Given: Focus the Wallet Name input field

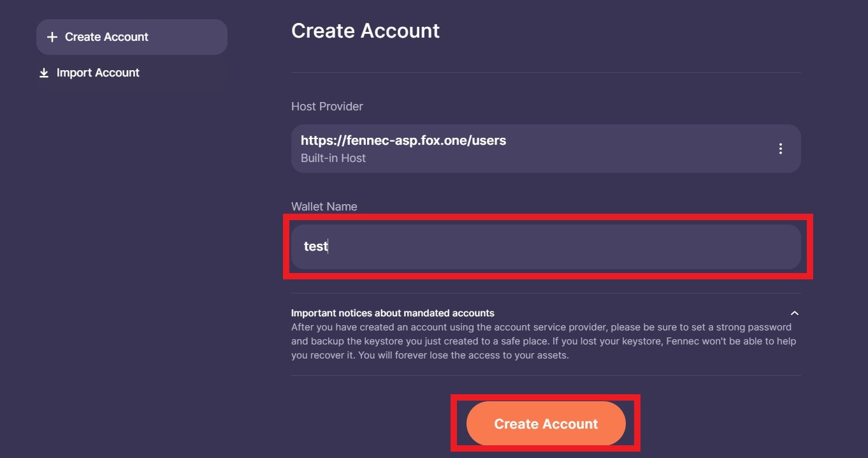Looking at the screenshot, I should pos(546,246).
